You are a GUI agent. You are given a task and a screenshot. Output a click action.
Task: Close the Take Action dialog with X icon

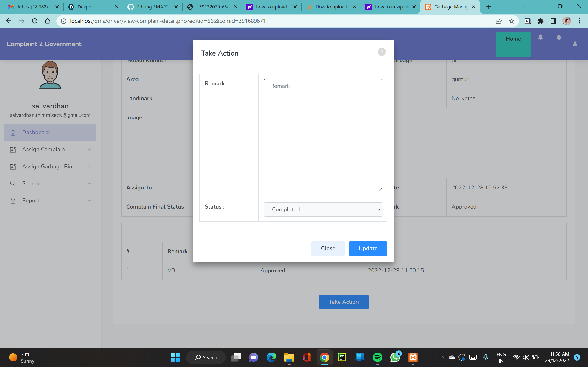(x=382, y=51)
